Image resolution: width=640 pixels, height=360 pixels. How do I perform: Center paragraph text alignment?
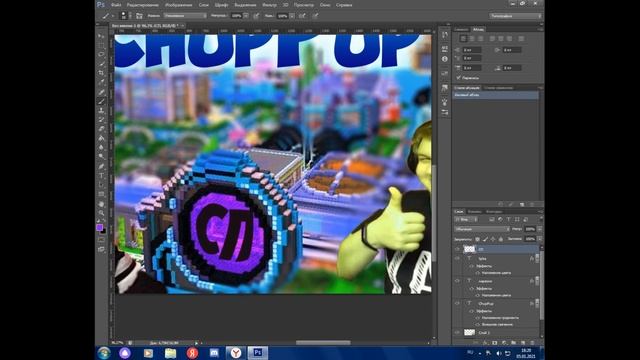point(472,38)
